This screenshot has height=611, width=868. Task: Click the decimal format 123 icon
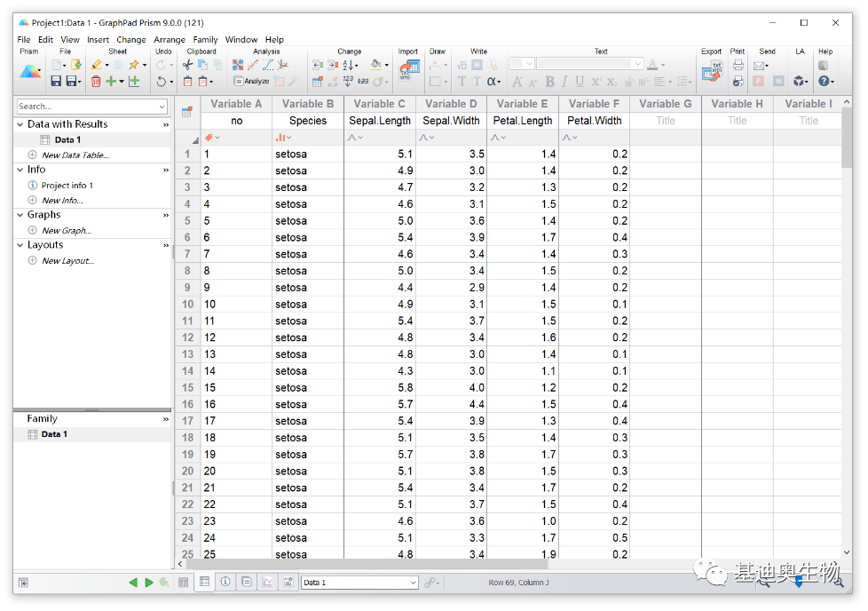pos(348,81)
